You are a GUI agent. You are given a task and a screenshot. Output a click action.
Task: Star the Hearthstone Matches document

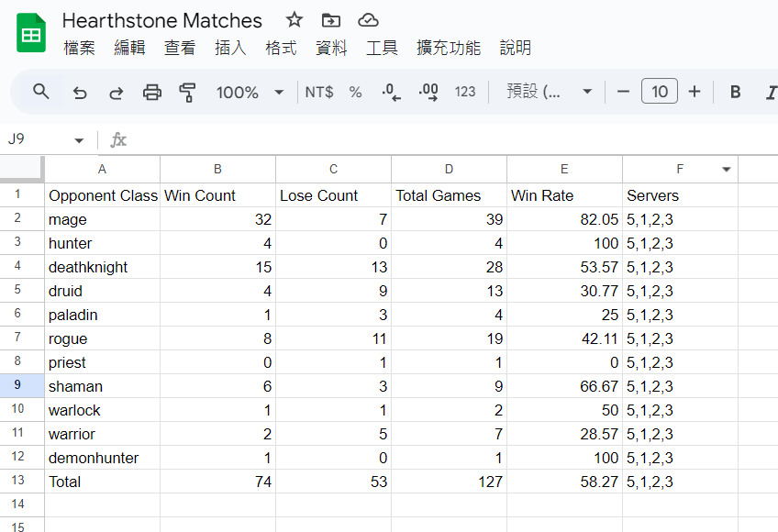295,20
